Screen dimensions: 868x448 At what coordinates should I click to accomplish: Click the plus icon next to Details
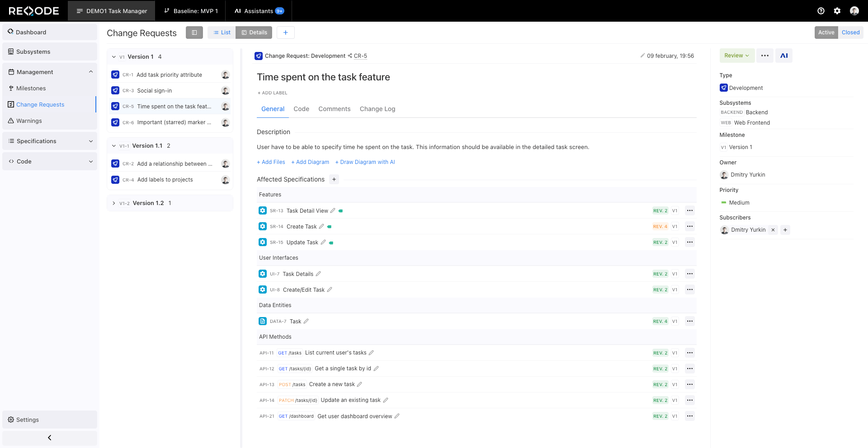coord(286,33)
